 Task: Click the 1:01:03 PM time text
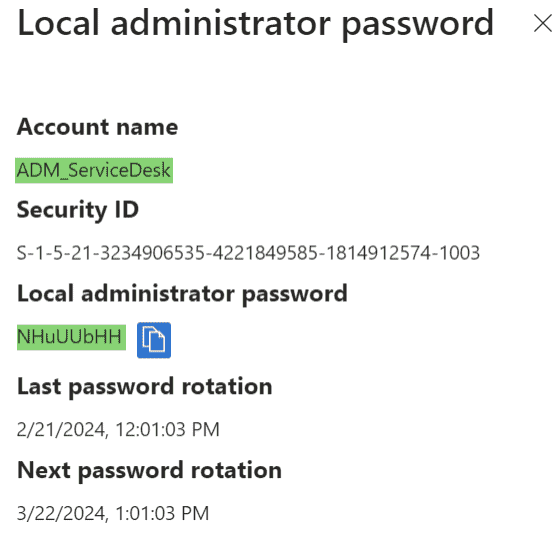pos(162,513)
